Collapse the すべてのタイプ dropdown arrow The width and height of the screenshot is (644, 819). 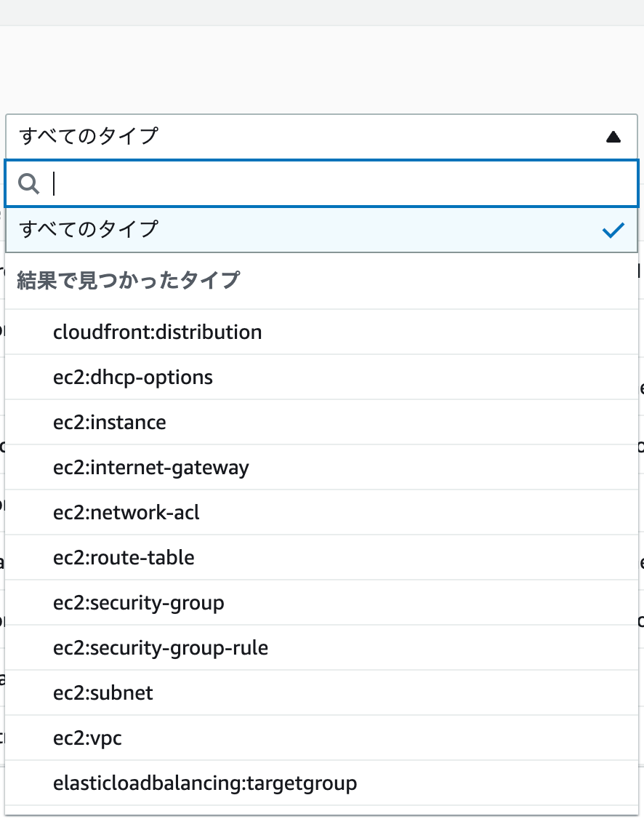point(613,137)
